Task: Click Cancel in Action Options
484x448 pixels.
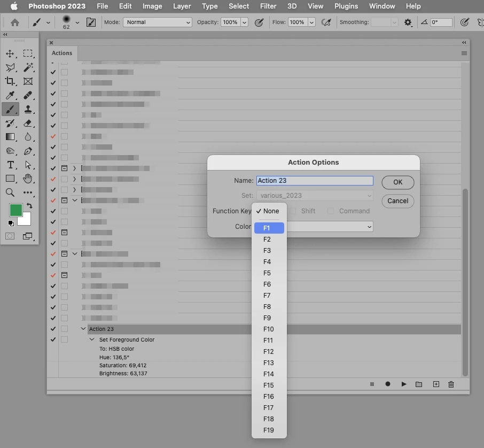Action: tap(398, 201)
